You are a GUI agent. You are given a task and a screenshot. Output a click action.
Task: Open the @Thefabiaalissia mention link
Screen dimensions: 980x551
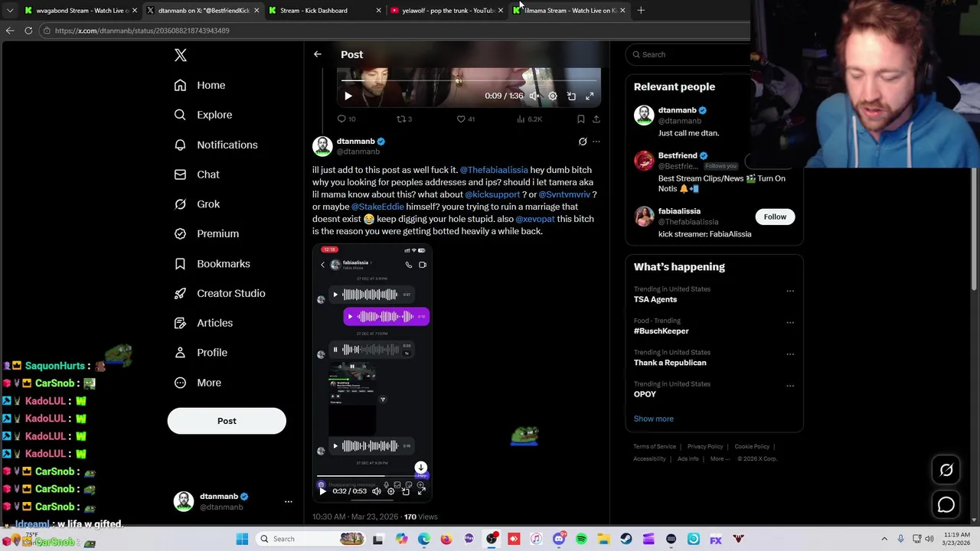coord(494,170)
